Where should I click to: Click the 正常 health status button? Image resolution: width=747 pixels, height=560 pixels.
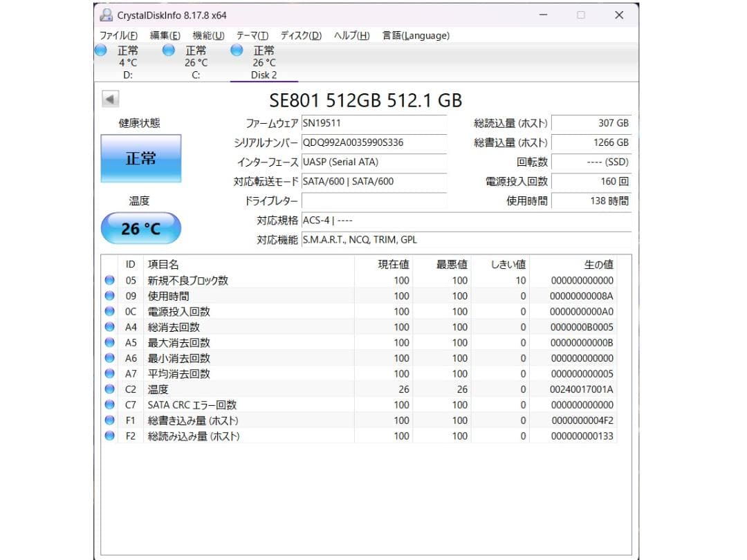[x=141, y=158]
